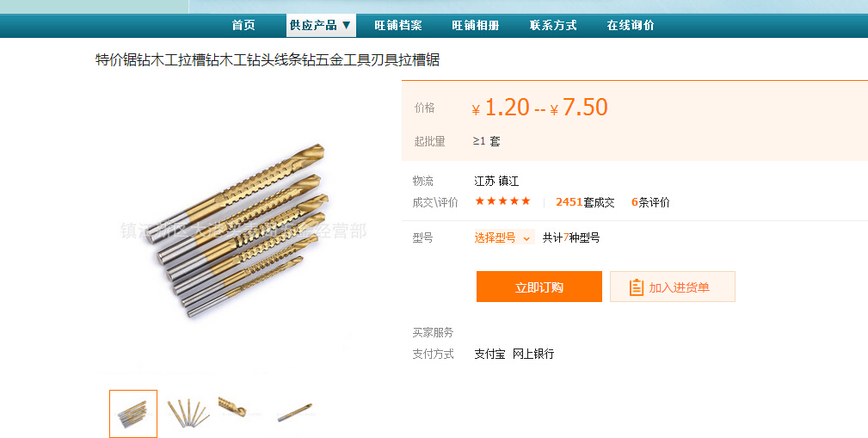Click the 加入进货单 button
The width and height of the screenshot is (868, 438).
[x=673, y=287]
